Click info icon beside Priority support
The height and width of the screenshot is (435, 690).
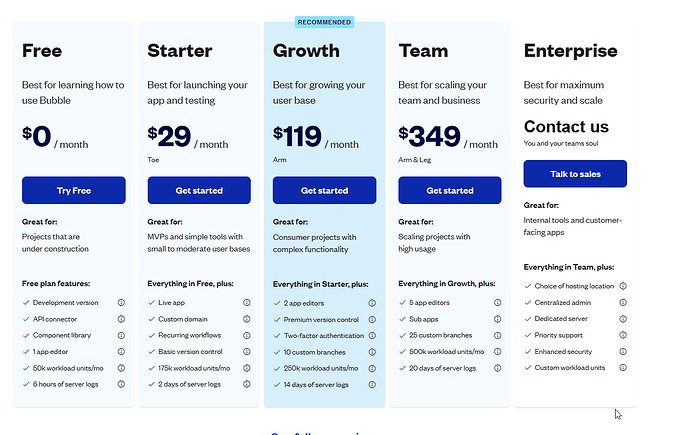(x=623, y=335)
